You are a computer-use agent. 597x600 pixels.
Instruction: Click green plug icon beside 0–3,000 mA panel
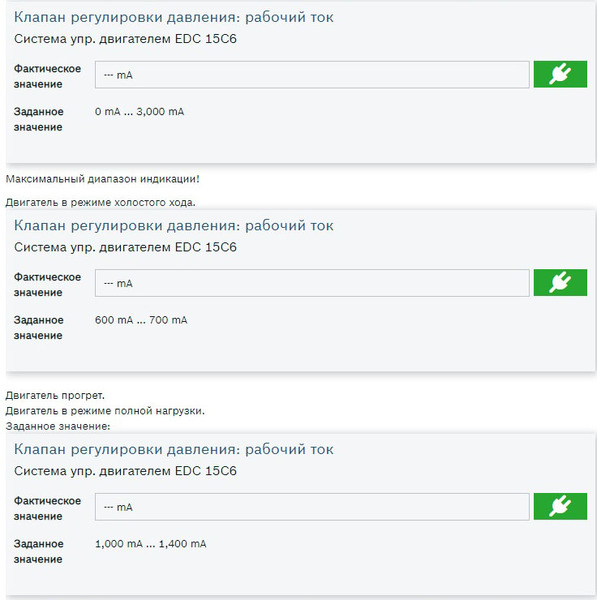[560, 74]
